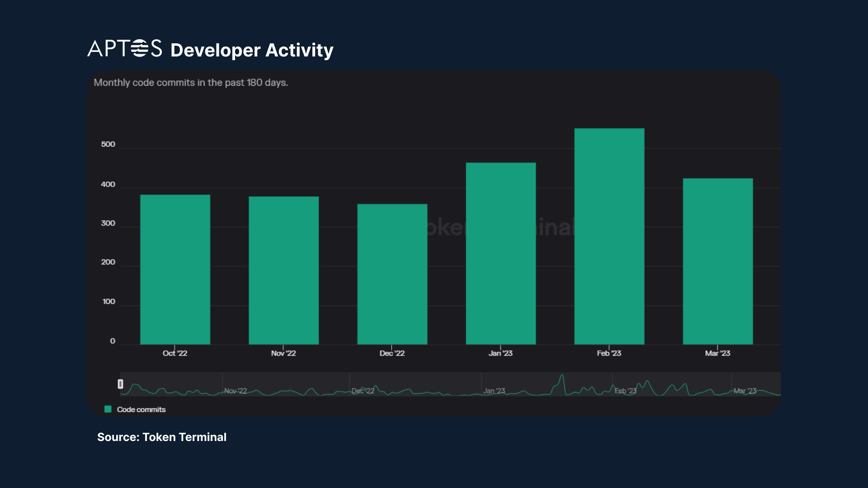Click the Mar '23 commits bar
This screenshot has width=868, height=488.
(x=717, y=261)
